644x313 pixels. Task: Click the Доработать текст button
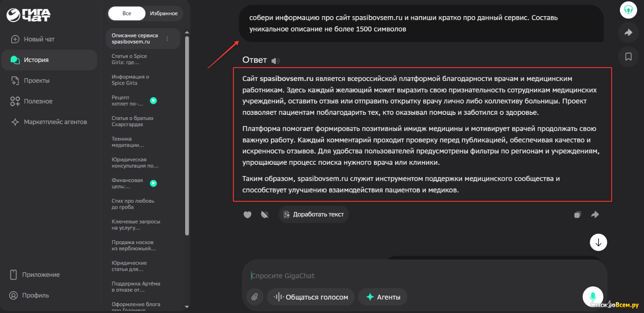pyautogui.click(x=314, y=215)
